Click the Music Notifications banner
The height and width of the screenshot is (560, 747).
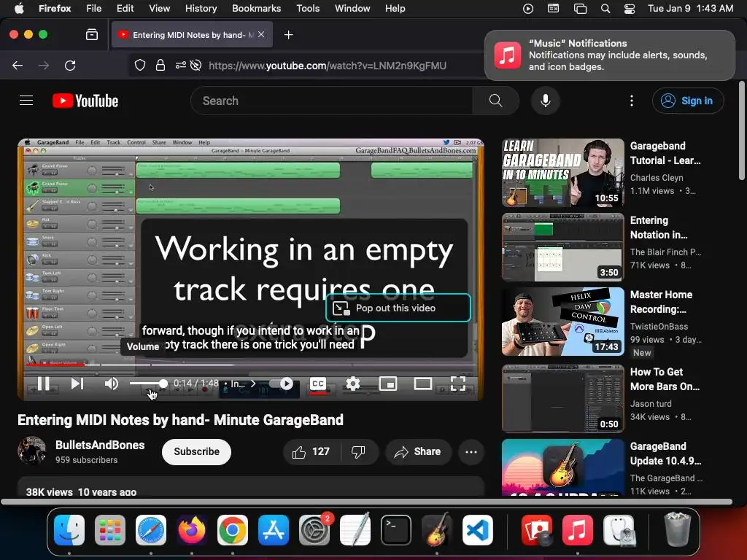point(610,55)
